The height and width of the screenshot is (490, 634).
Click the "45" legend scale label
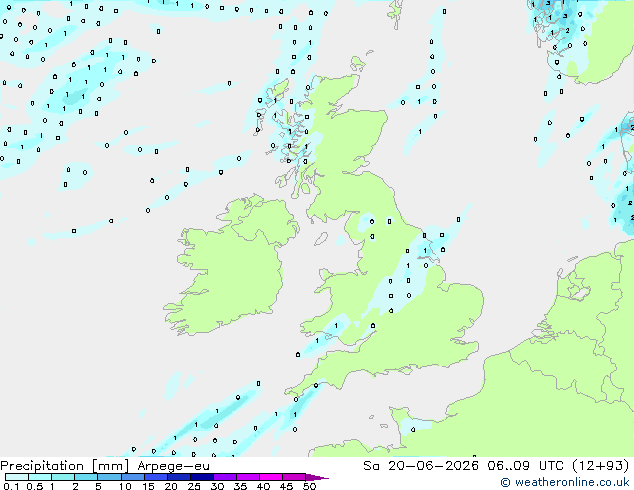point(287,486)
